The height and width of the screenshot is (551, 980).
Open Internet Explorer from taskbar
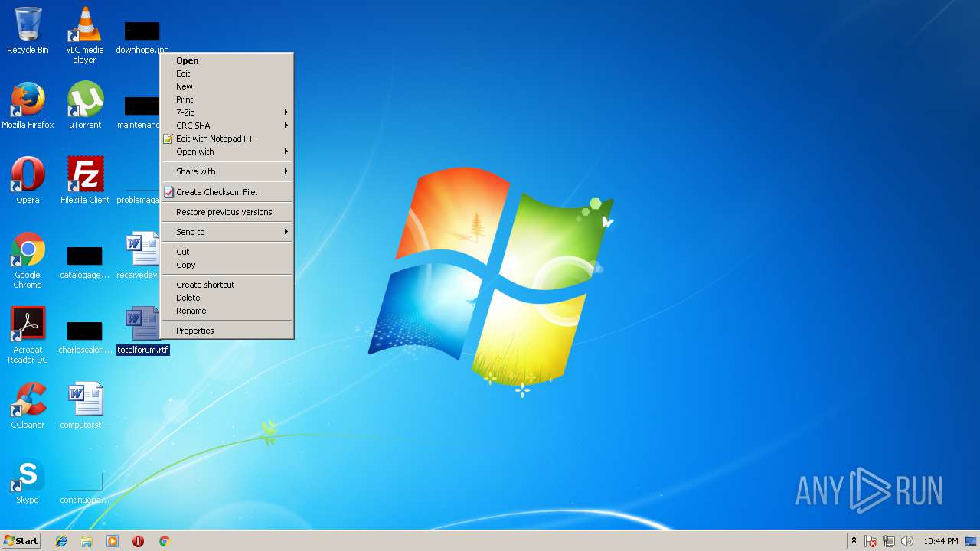point(61,541)
